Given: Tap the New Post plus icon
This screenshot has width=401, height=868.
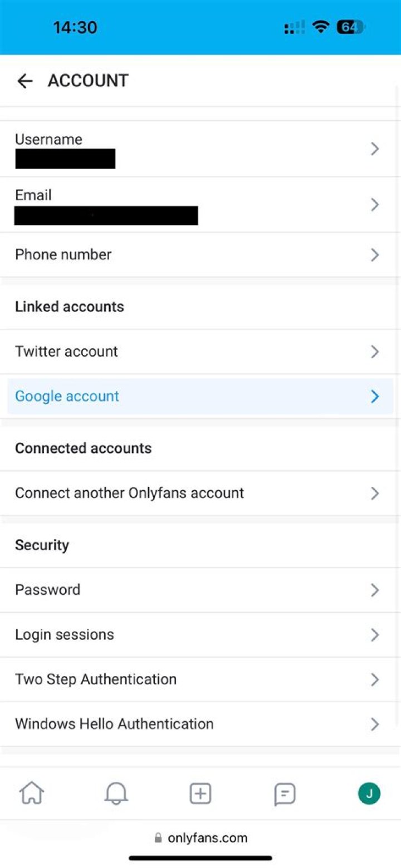Looking at the screenshot, I should 200,793.
